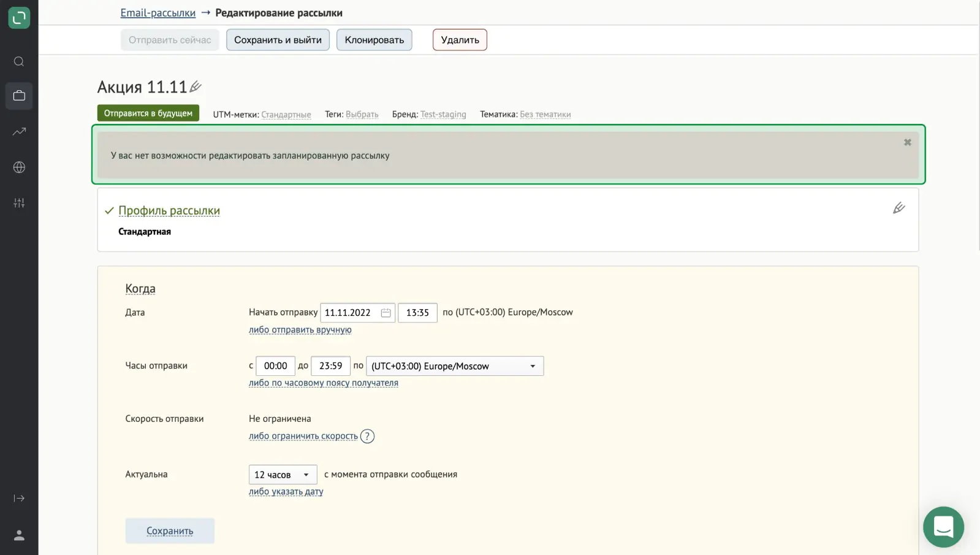Open the 12 часов relevance dropdown

[283, 475]
